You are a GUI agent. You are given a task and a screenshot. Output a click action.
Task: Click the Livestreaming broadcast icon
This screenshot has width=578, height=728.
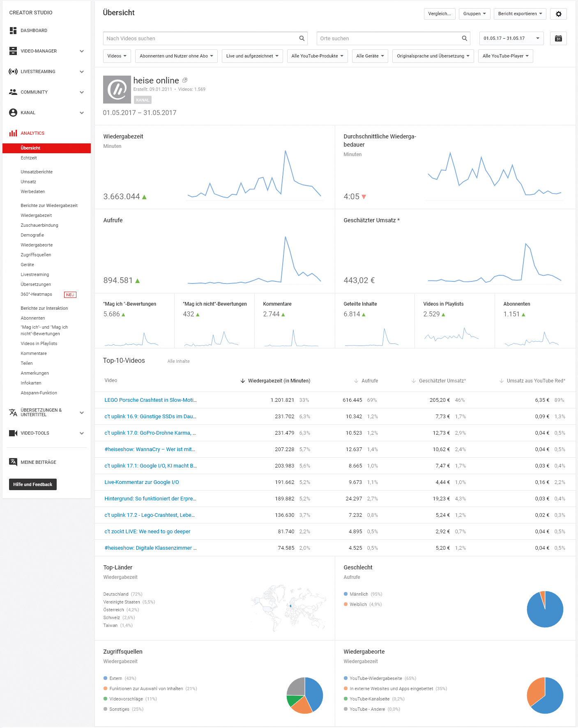(x=13, y=71)
